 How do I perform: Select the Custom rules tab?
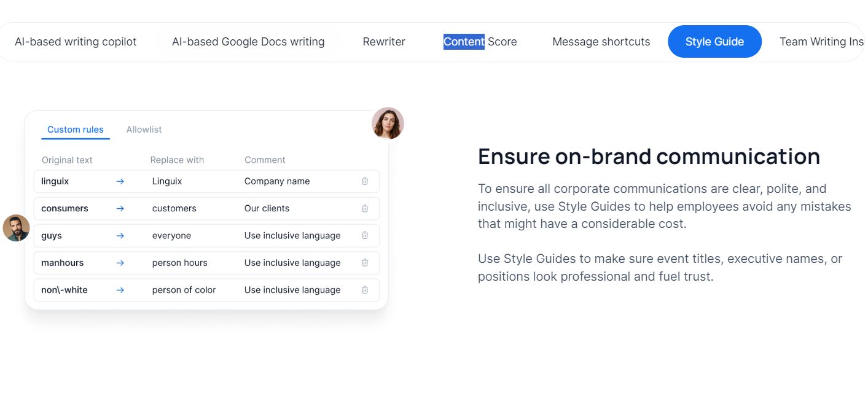pyautogui.click(x=76, y=130)
